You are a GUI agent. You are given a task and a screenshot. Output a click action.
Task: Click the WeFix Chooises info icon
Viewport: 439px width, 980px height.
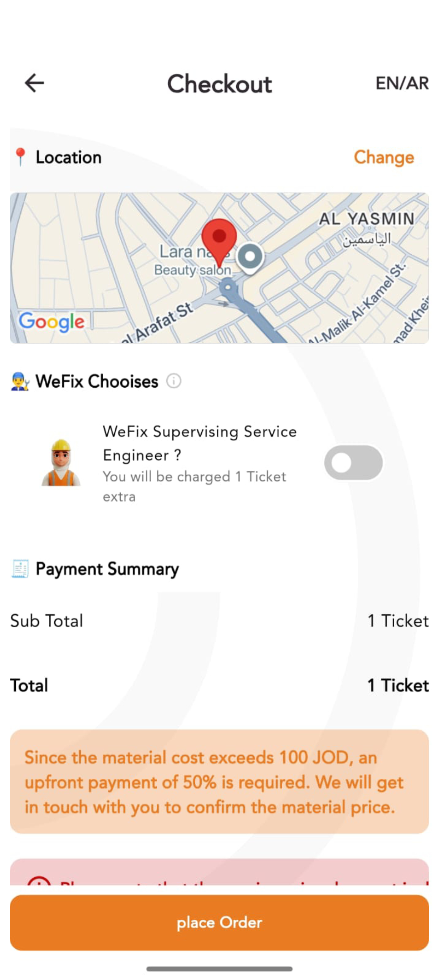[174, 381]
